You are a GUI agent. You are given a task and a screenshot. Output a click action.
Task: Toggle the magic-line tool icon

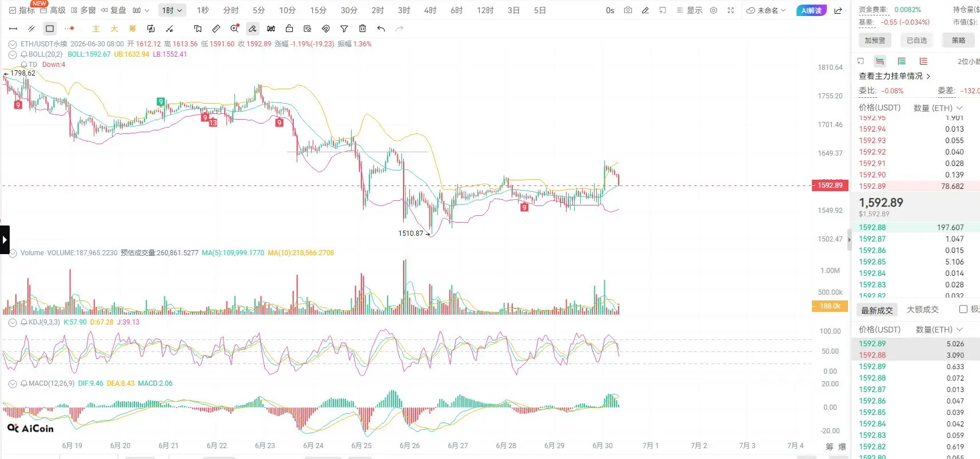tap(169, 29)
